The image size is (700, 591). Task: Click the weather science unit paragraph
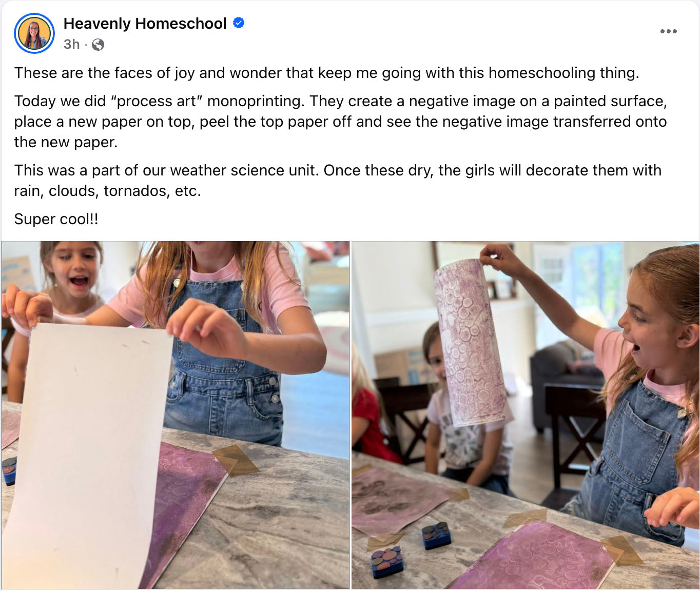pos(338,181)
